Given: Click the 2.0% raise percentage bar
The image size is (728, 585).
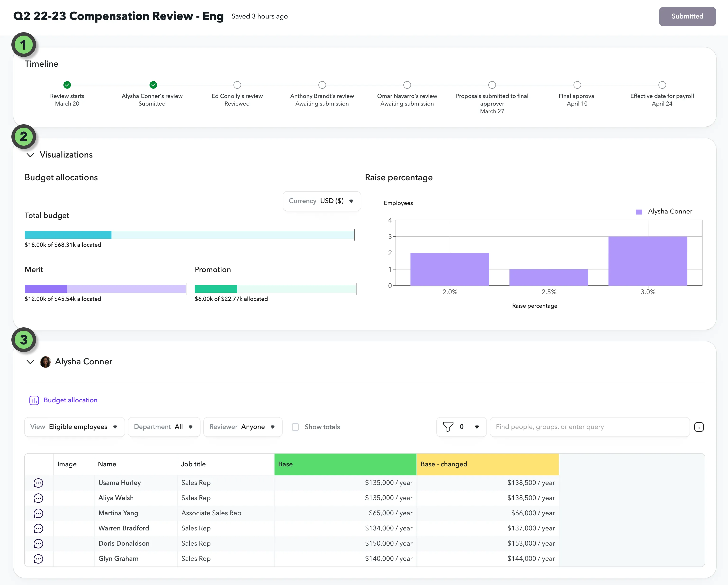Looking at the screenshot, I should [x=450, y=269].
